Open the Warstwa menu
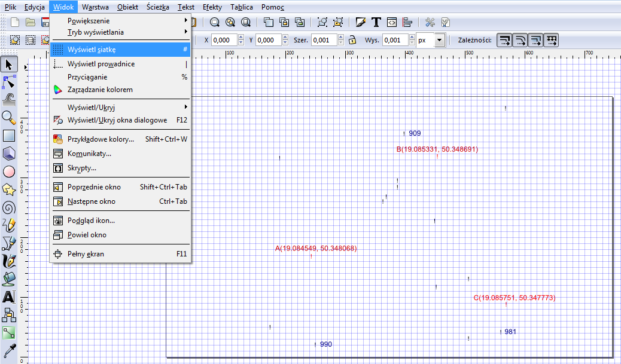621x364 pixels. click(x=96, y=7)
